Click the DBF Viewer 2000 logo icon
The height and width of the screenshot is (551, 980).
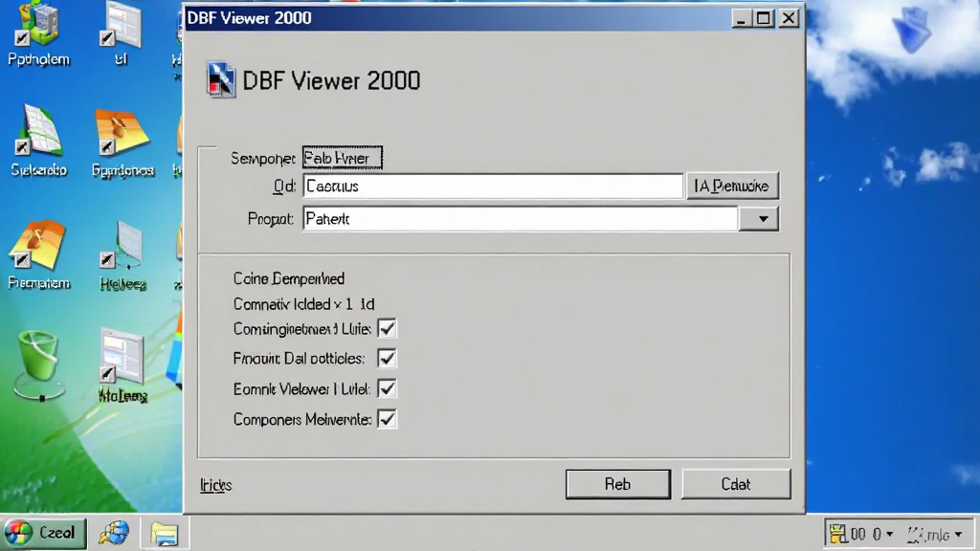(x=221, y=80)
